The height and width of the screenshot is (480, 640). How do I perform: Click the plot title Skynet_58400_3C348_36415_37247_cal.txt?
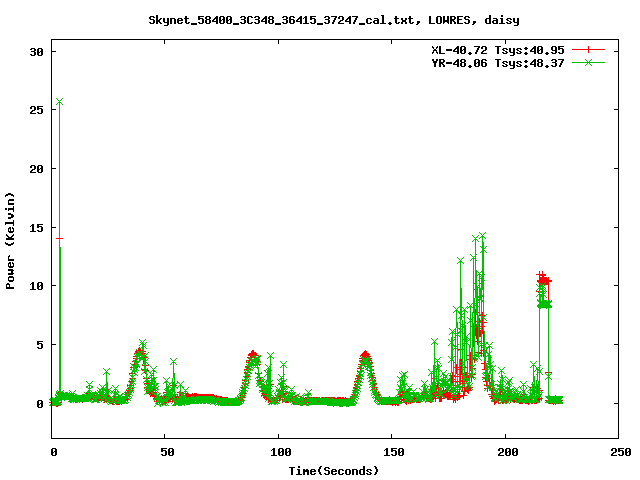point(282,20)
